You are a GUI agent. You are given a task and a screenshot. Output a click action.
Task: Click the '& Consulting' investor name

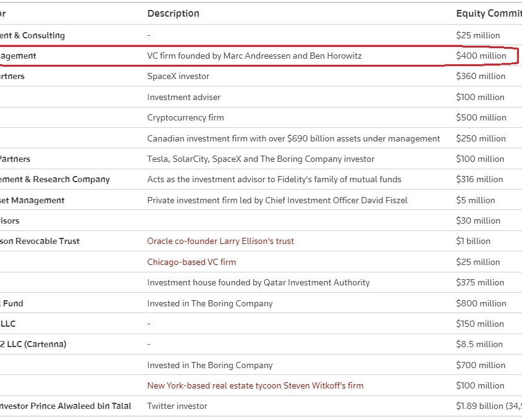pyautogui.click(x=33, y=35)
